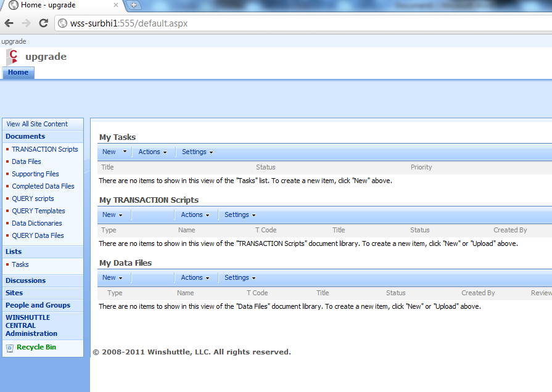Close the Home - upgrade browser tab
The image size is (552, 392).
pos(116,5)
